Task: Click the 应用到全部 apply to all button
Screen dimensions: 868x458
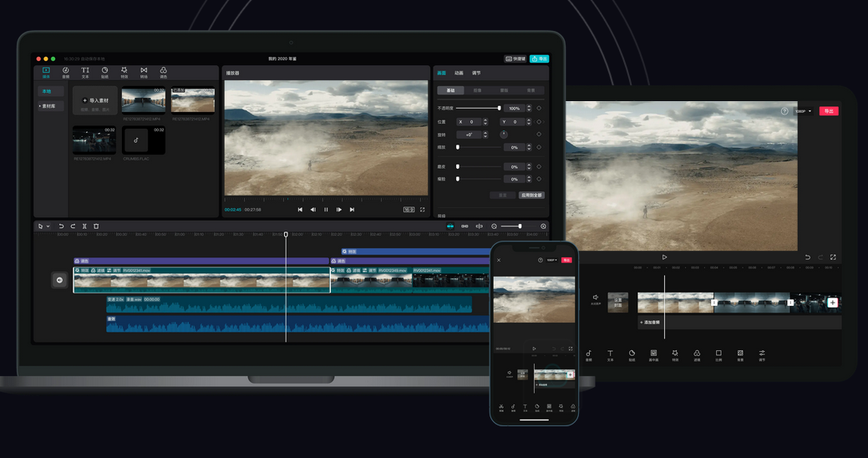Action: [531, 195]
